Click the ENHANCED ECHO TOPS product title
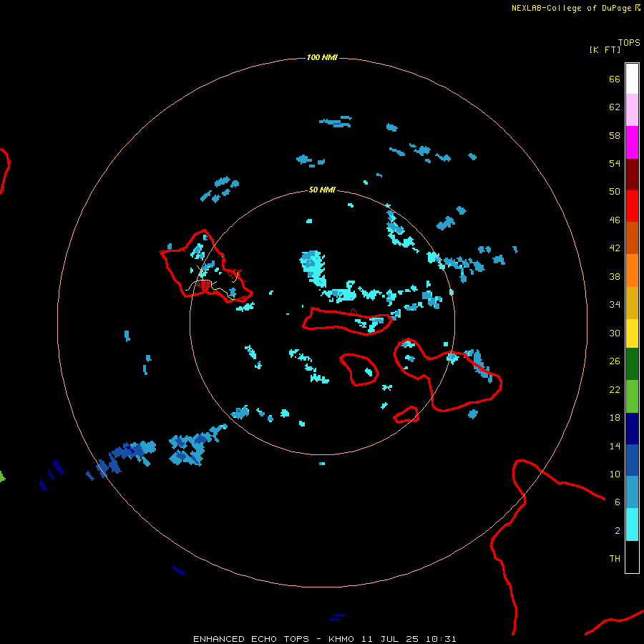 [x=251, y=639]
